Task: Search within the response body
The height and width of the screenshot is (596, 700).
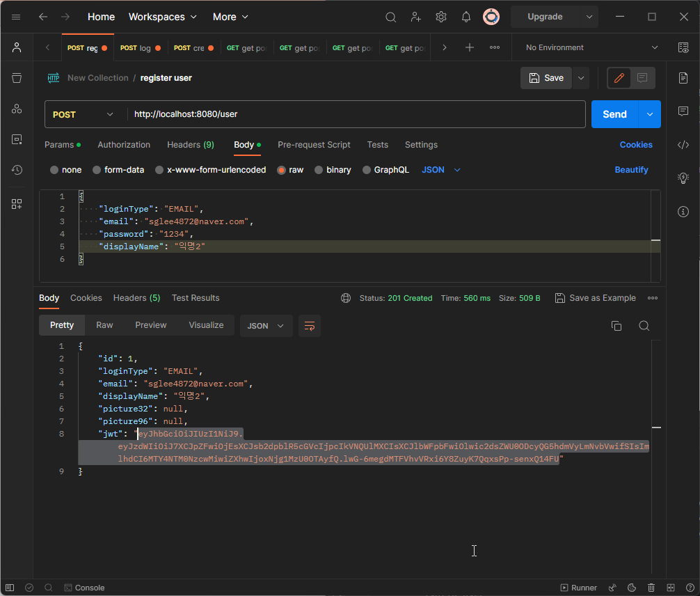Action: [x=644, y=326]
